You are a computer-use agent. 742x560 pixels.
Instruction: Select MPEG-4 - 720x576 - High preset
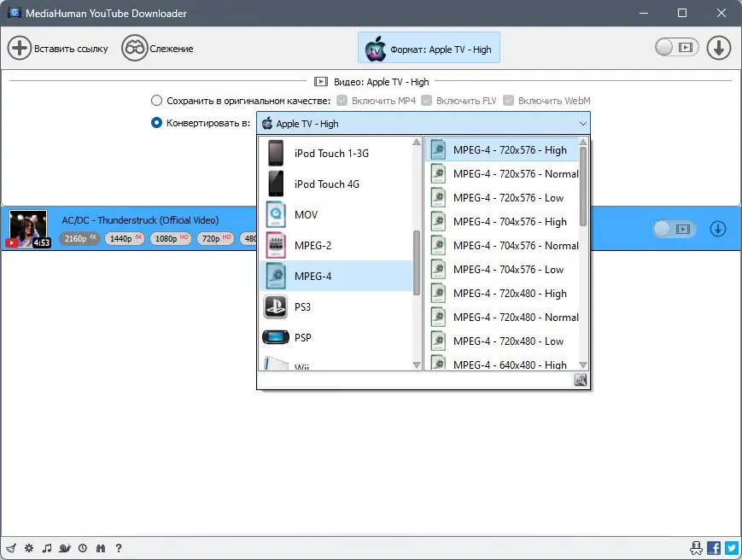(502, 150)
